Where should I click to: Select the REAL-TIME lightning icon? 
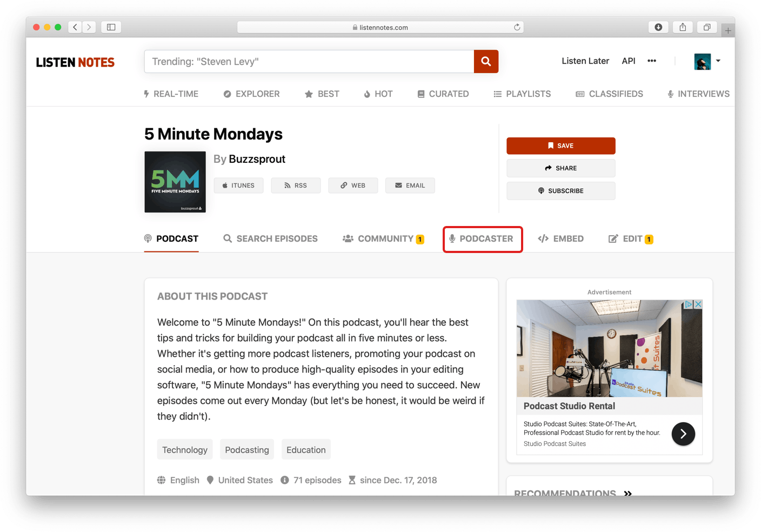pos(146,94)
